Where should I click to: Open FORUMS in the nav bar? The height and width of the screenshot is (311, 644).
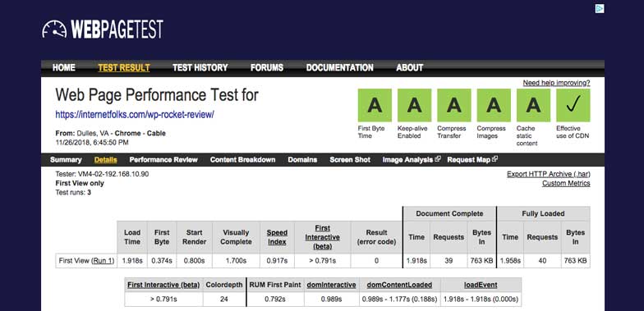click(x=267, y=67)
